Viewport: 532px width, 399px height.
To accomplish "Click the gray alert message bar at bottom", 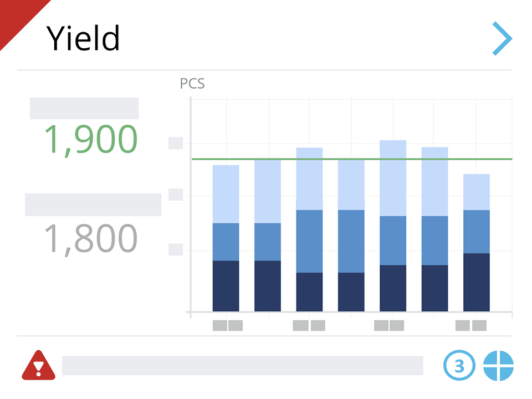I will (x=242, y=366).
